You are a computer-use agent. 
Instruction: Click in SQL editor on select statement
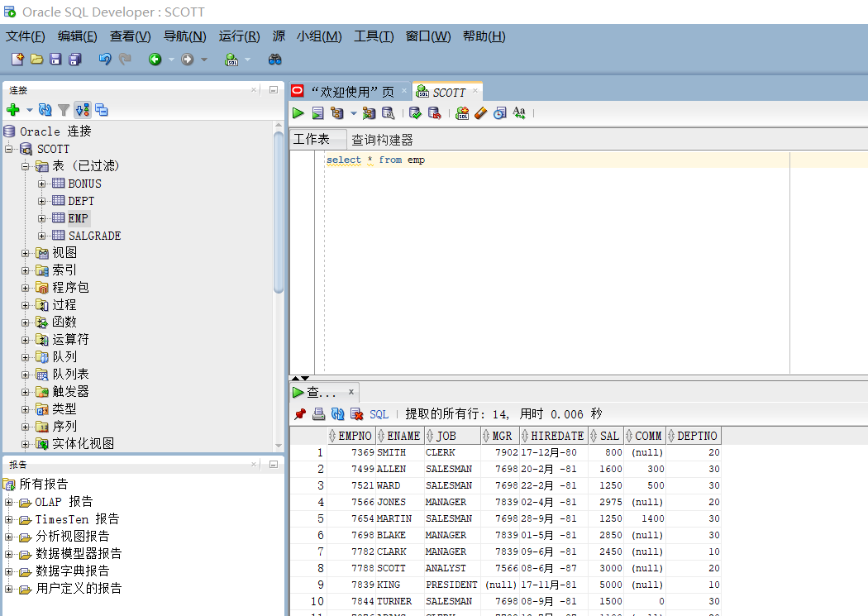375,160
